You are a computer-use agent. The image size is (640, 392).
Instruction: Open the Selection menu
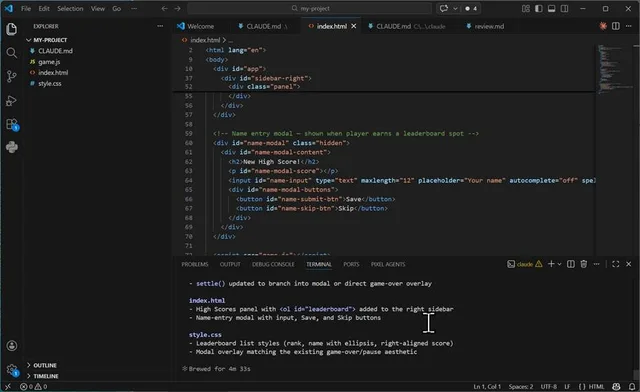pos(70,8)
